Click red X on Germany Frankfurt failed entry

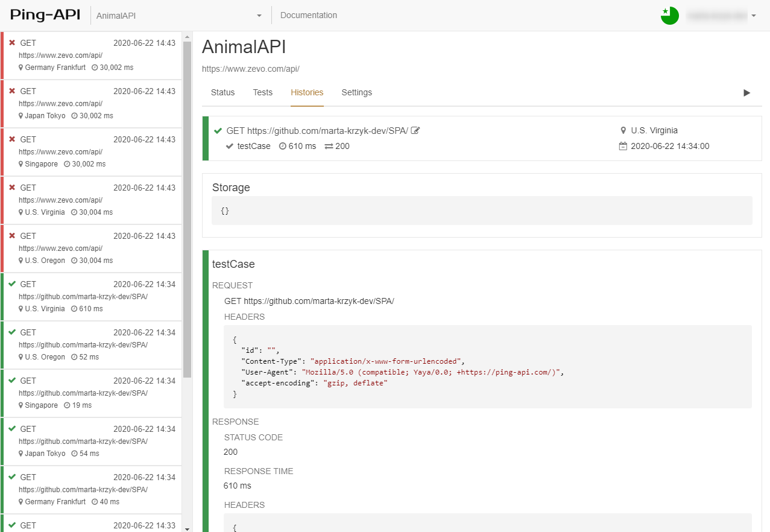point(11,43)
